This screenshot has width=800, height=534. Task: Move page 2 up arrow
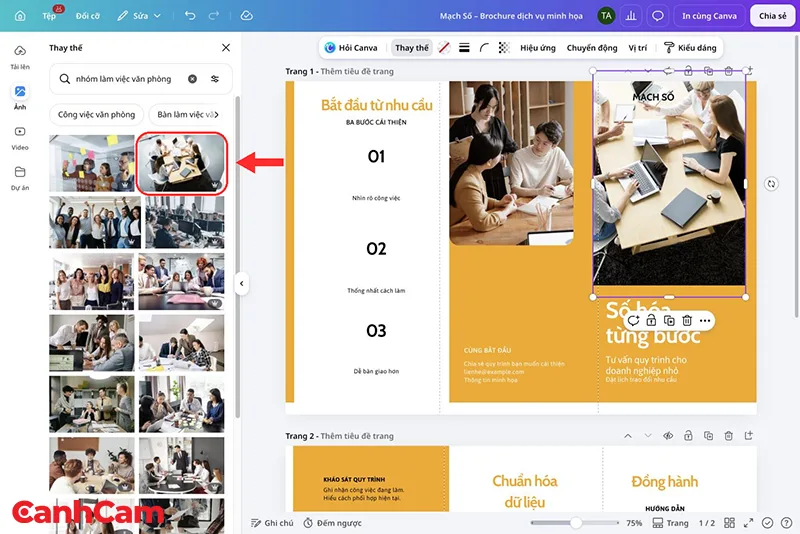pyautogui.click(x=628, y=436)
